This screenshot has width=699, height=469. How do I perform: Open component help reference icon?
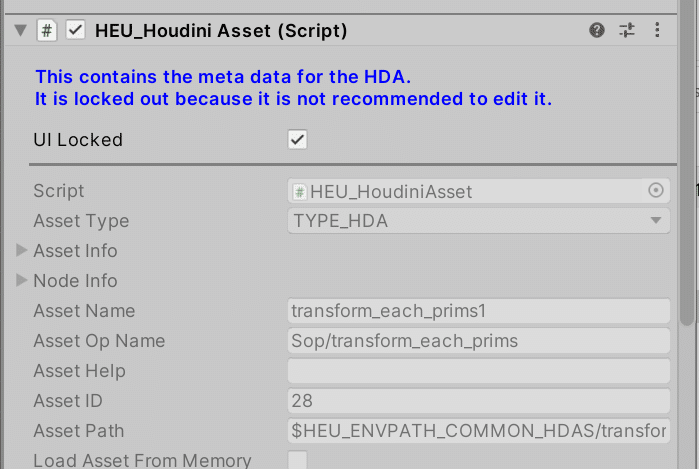pos(596,30)
